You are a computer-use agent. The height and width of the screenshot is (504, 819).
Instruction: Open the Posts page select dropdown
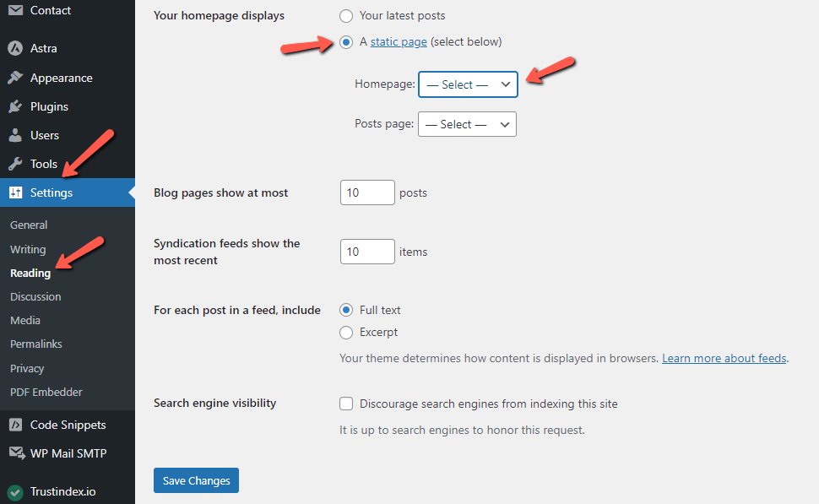[467, 124]
